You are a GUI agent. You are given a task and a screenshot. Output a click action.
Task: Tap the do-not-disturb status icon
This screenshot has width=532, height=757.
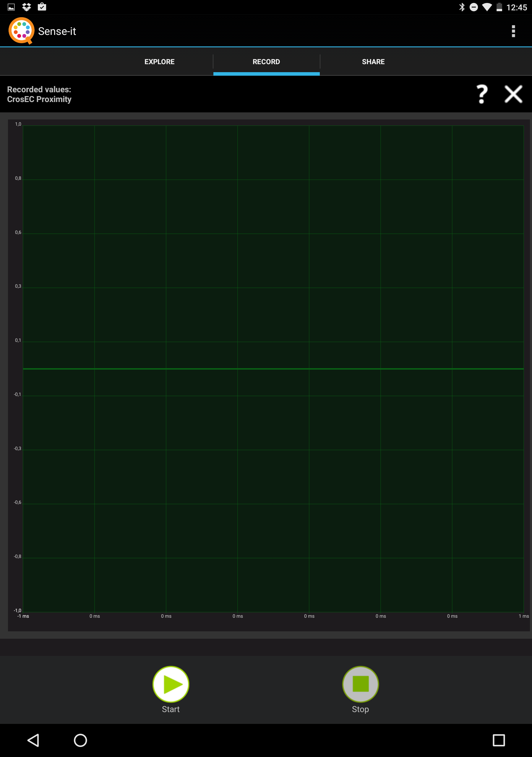(474, 7)
